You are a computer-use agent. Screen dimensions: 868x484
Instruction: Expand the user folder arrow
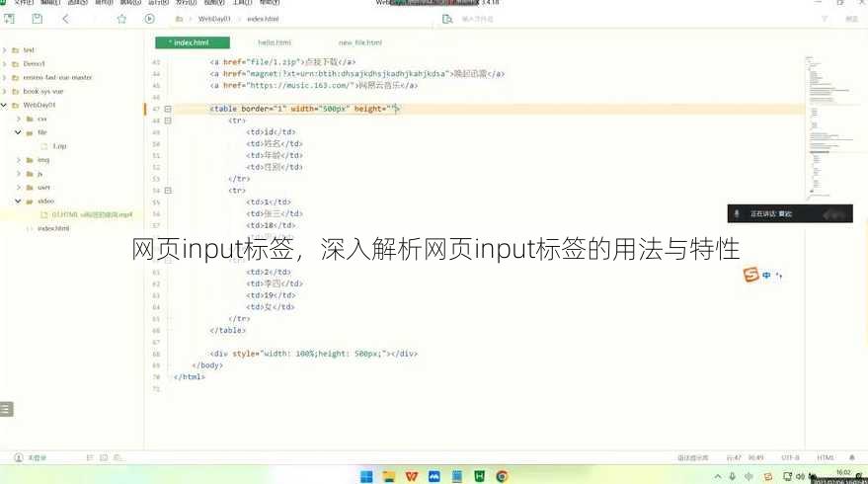18,187
